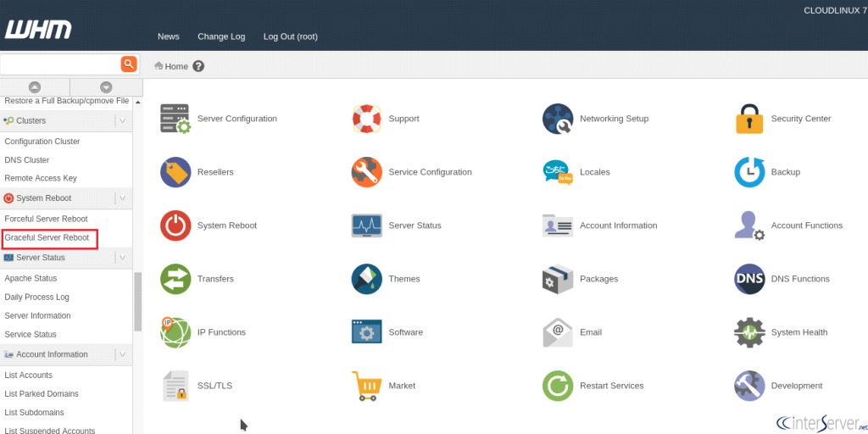
Task: Click the System Health label text
Action: coord(799,332)
